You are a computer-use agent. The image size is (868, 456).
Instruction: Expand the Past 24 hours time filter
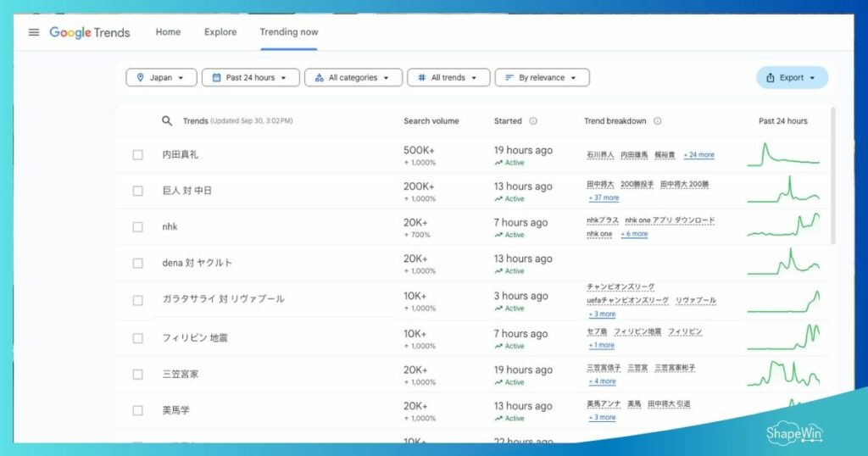(x=250, y=77)
